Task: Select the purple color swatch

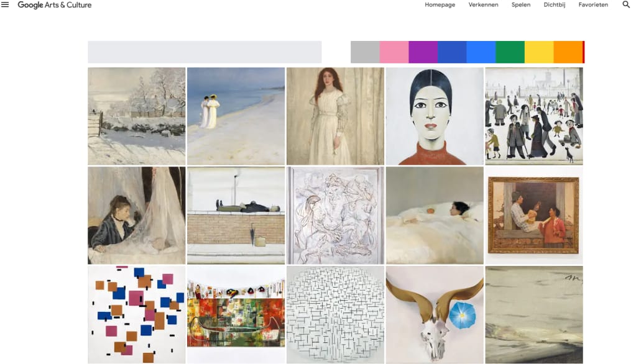Action: click(423, 52)
